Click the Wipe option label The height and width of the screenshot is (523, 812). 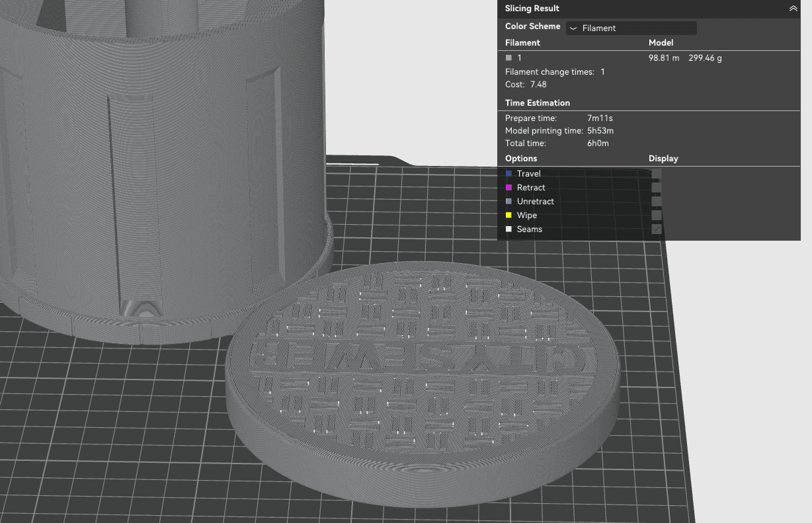pyautogui.click(x=527, y=216)
